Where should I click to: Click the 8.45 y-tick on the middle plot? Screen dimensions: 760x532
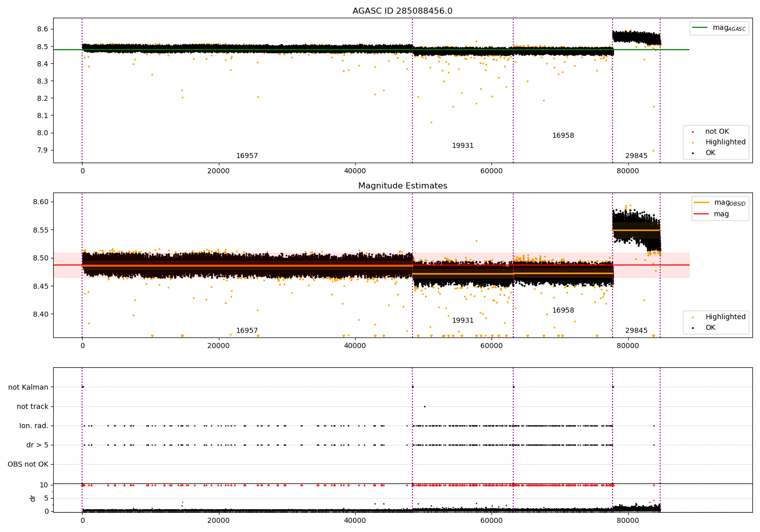41,286
